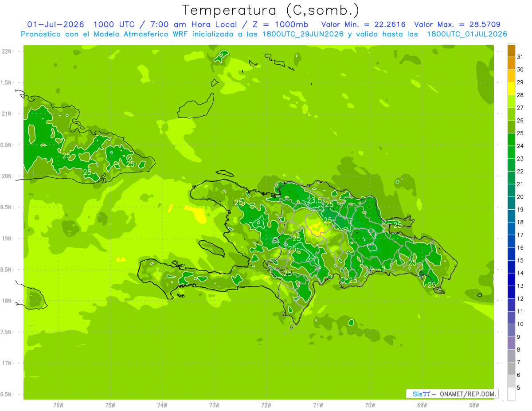
Task: Pick the purple legend band between 8 and 9
Action: point(511,343)
